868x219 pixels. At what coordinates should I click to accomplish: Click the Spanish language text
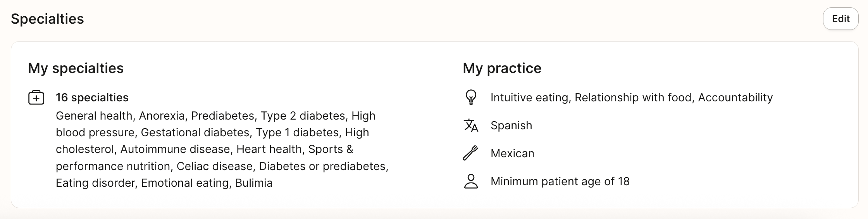coord(511,125)
